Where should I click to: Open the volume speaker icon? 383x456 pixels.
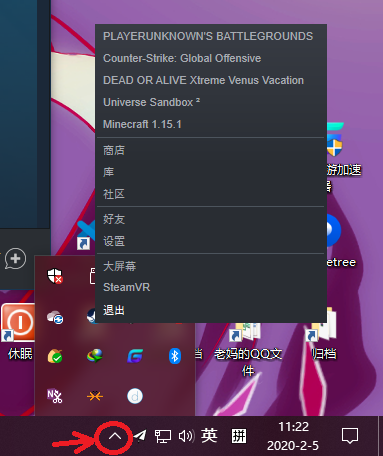186,436
